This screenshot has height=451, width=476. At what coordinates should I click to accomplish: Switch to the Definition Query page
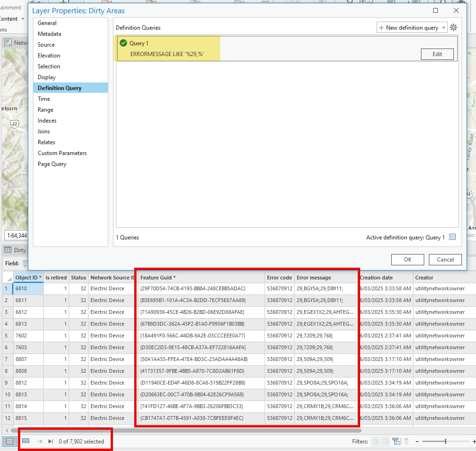59,88
